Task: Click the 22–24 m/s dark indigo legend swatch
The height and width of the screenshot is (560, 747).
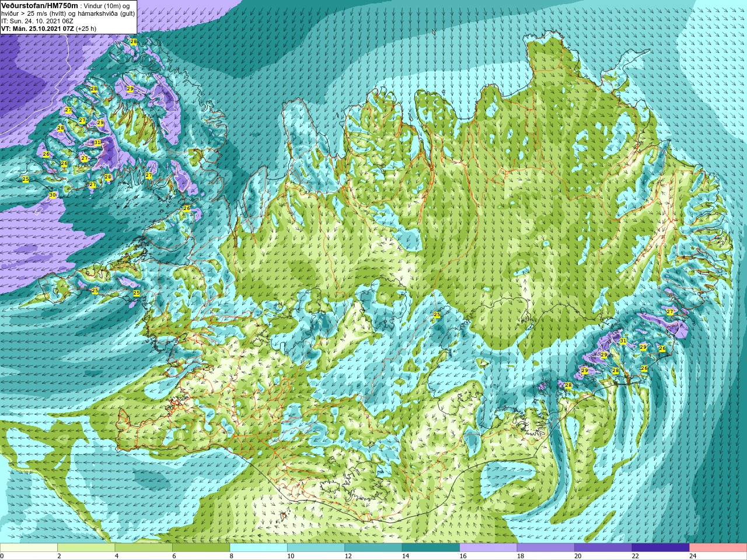Action: coord(661,548)
